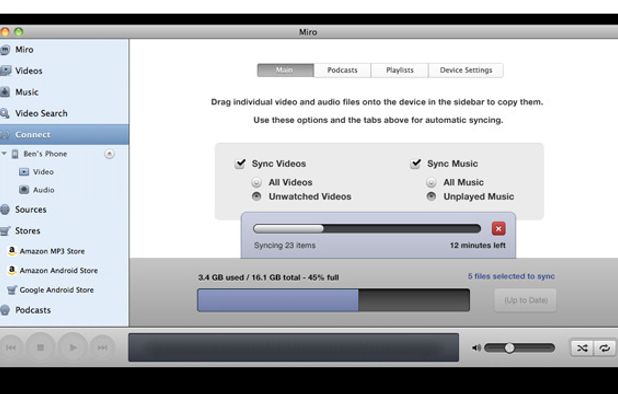This screenshot has height=394, width=618.
Task: Zoom the Miro window with green button
Action: [19, 32]
